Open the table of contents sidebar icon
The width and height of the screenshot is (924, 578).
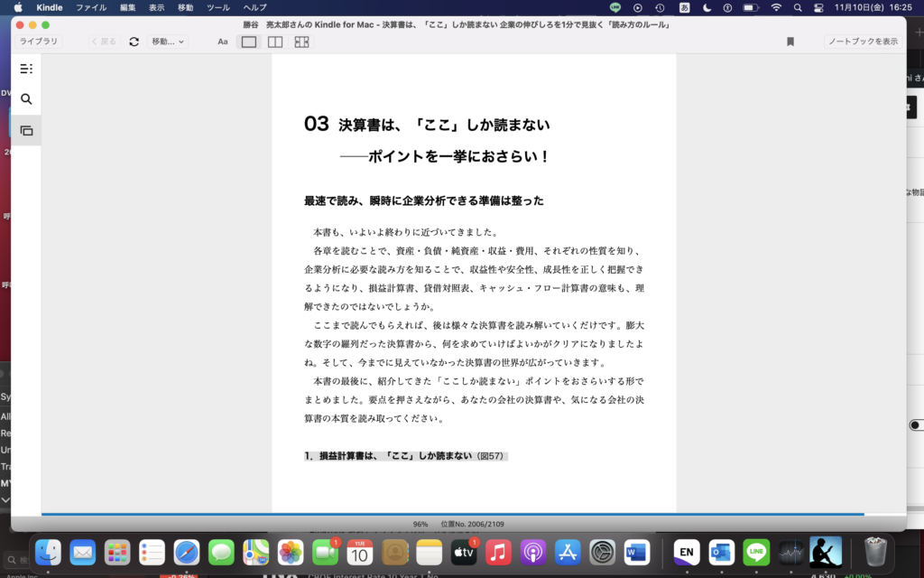click(26, 69)
